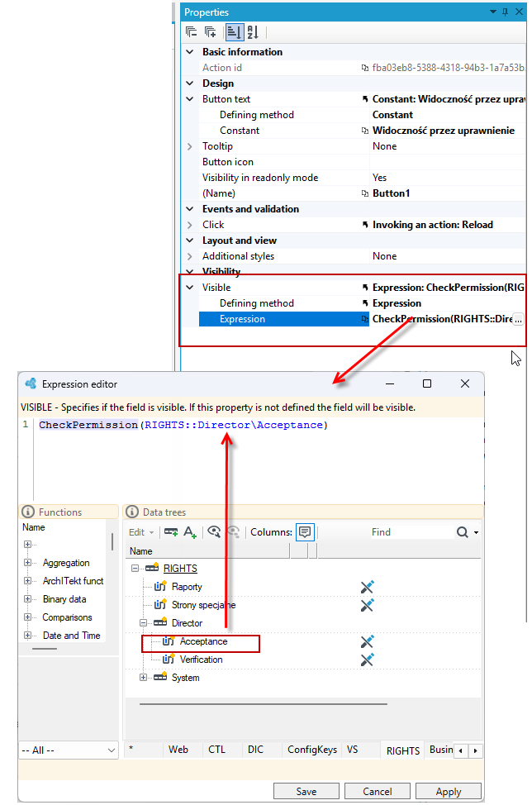Select the (Name) Button1 value
This screenshot has width=532, height=805.
pos(391,193)
